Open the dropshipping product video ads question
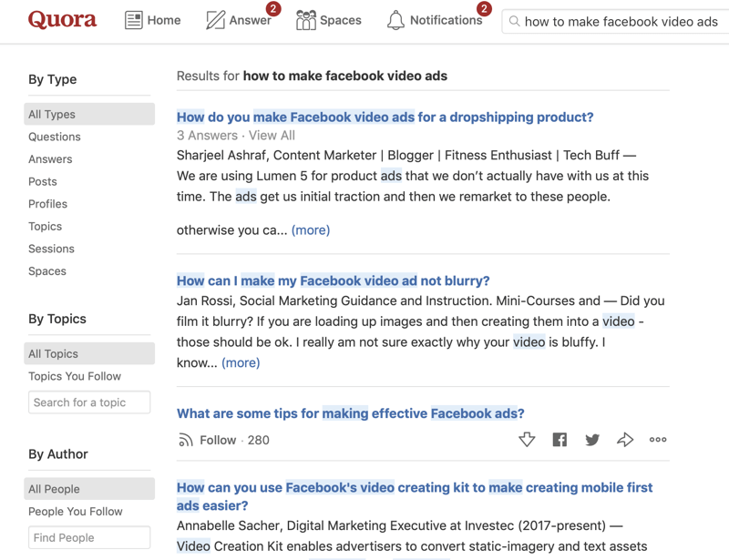729x560 pixels. [x=385, y=117]
